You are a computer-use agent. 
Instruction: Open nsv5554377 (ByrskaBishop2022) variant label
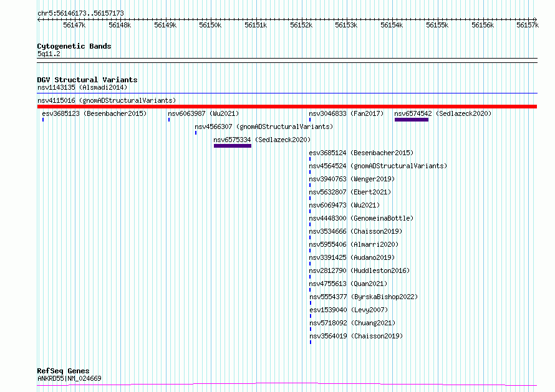coord(364,297)
